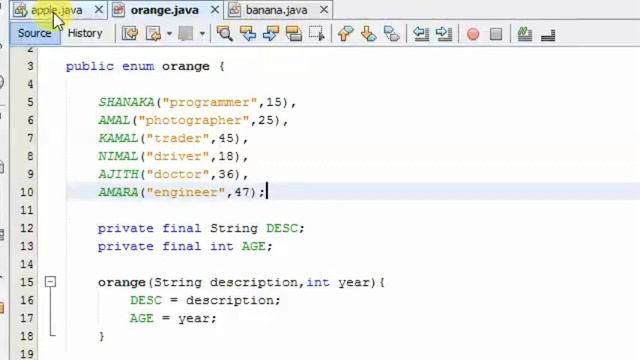The width and height of the screenshot is (640, 360).
Task: Switch to Source view
Action: click(x=35, y=33)
